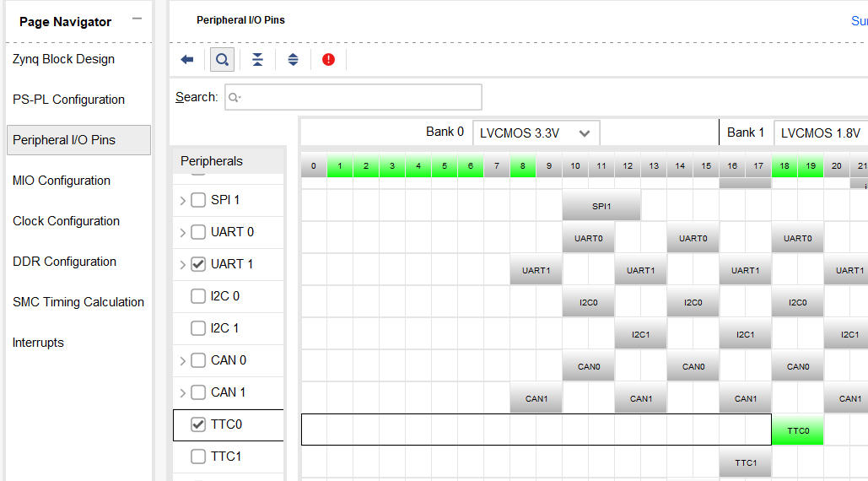Select the SPI1 pin block at MIO 10-12
The height and width of the screenshot is (481, 868).
[x=601, y=206]
